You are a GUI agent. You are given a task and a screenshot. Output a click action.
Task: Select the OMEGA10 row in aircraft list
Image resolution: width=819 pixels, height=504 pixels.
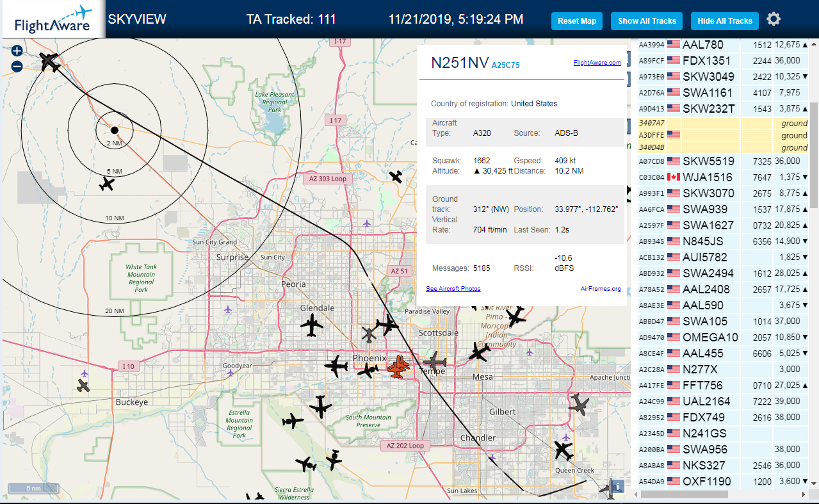tap(723, 337)
